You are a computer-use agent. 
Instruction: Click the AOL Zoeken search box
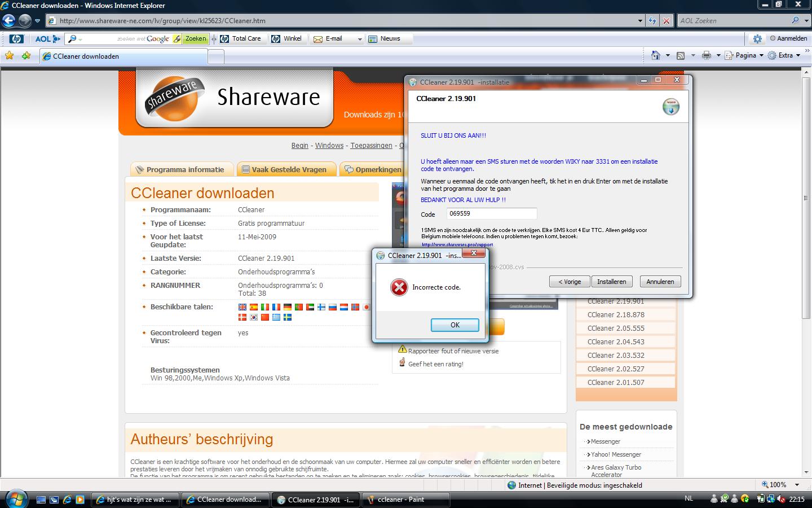pyautogui.click(x=733, y=21)
